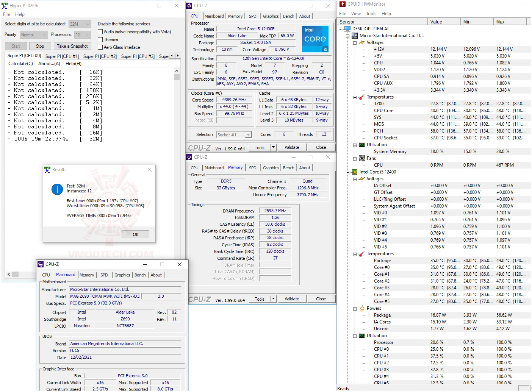Click Validate in the CPU-Z Processor window

coord(292,147)
